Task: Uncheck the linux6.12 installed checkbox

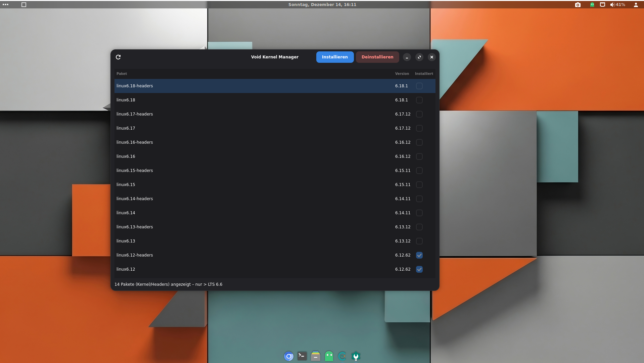Action: pyautogui.click(x=419, y=269)
